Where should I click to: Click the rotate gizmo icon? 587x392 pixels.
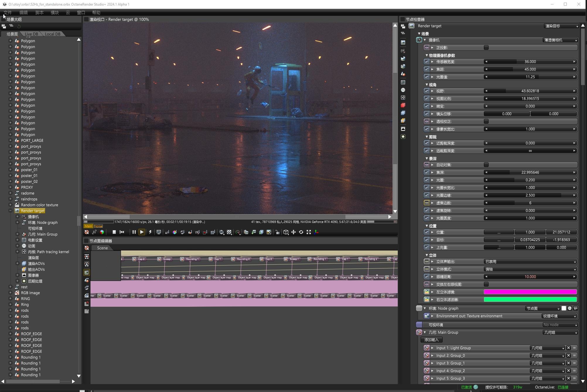[x=301, y=232]
